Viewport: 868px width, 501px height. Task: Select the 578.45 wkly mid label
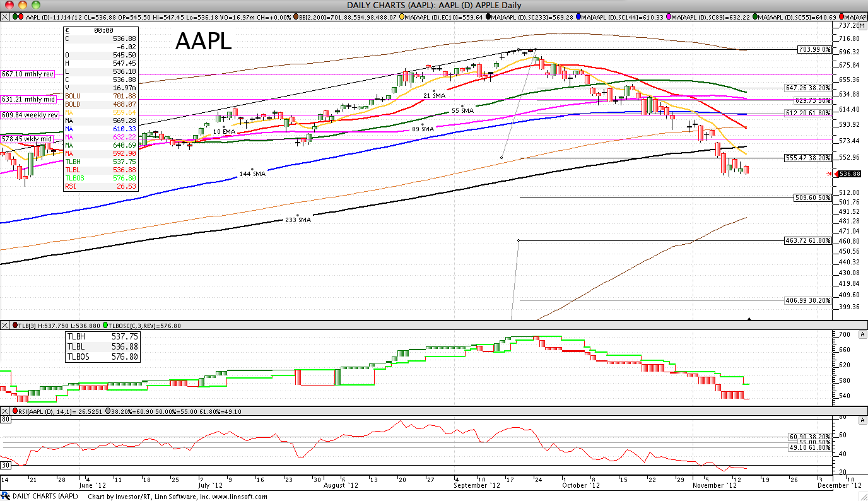tap(26, 138)
